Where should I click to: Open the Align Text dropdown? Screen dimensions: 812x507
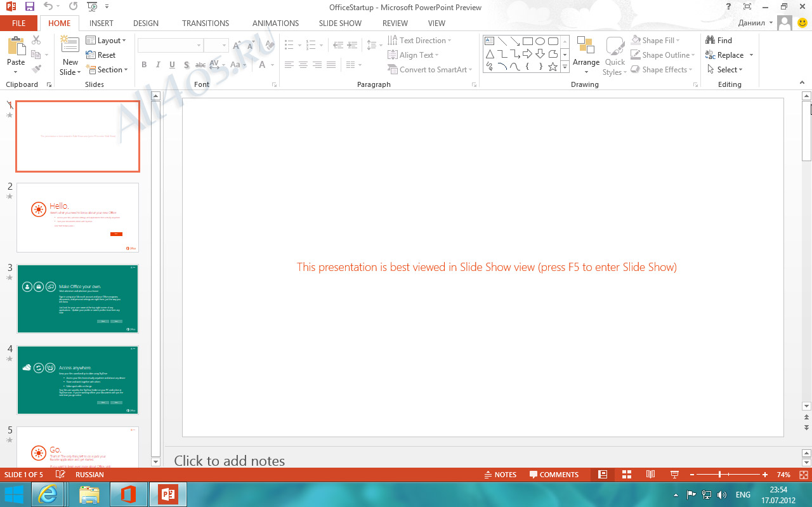pyautogui.click(x=413, y=55)
